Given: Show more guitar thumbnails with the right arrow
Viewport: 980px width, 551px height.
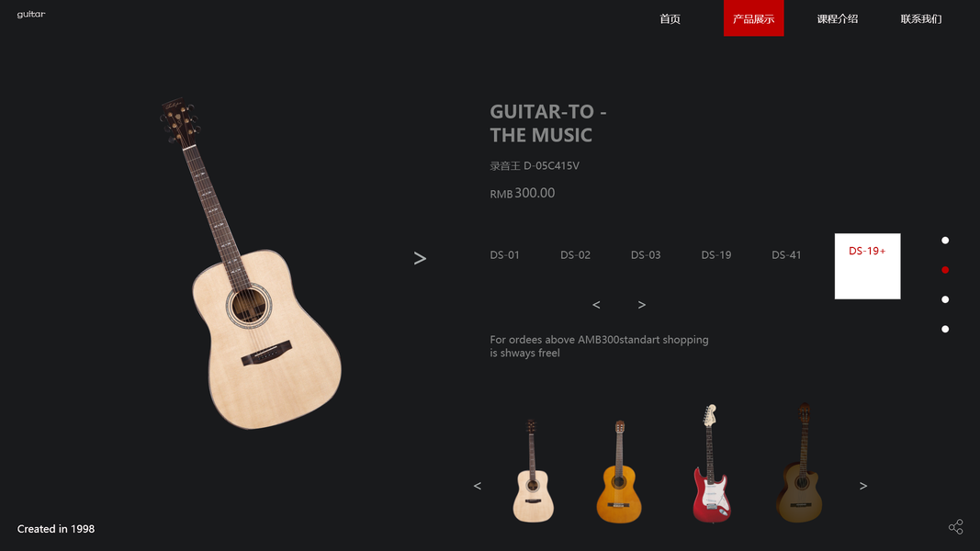Looking at the screenshot, I should [863, 486].
